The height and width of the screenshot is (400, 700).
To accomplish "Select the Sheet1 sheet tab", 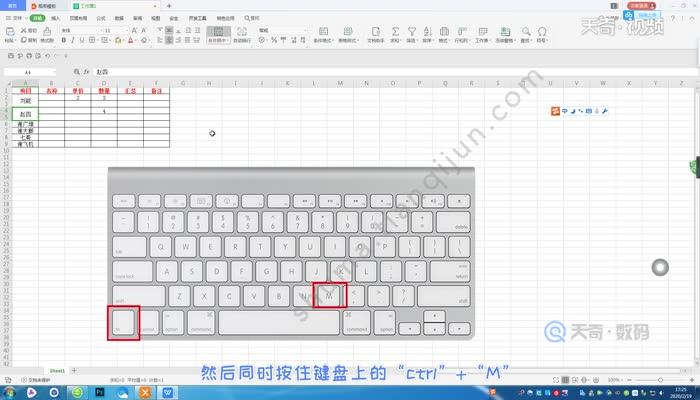I will [x=57, y=371].
